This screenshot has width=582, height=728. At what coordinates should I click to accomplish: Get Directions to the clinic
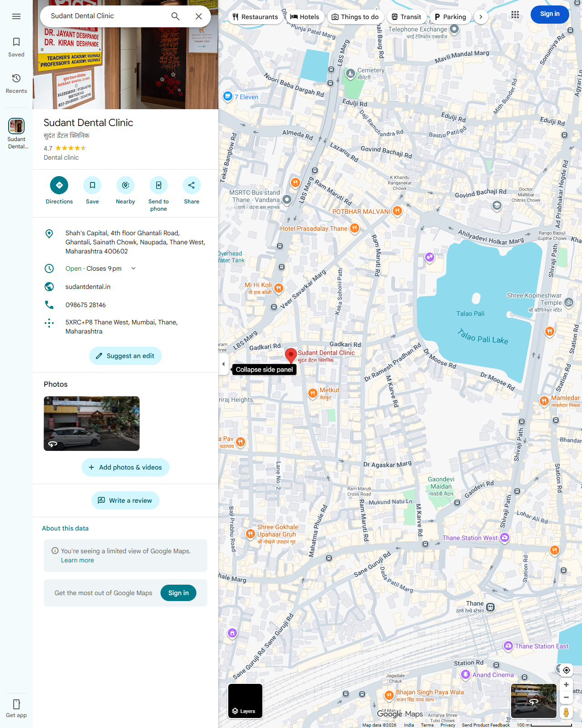[x=59, y=191]
